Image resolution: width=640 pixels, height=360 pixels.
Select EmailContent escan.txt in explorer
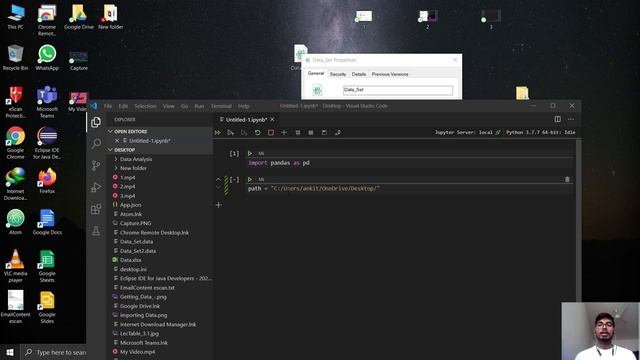(x=147, y=288)
